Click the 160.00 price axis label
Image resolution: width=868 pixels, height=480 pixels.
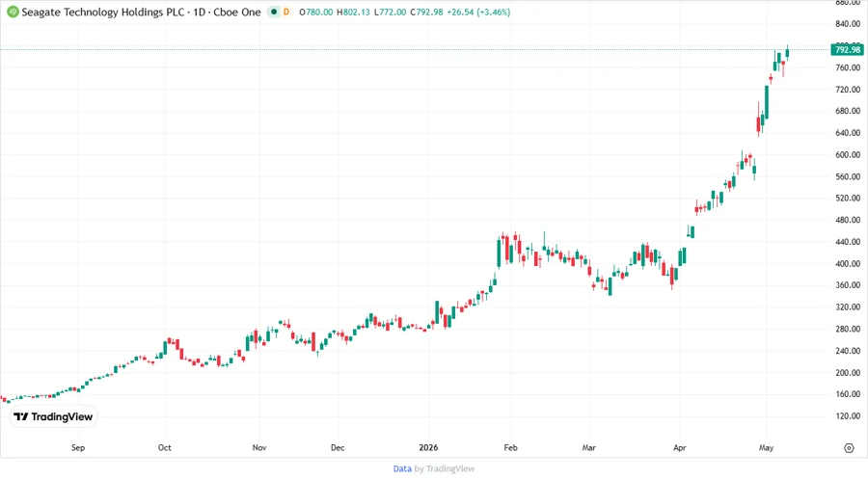(848, 394)
